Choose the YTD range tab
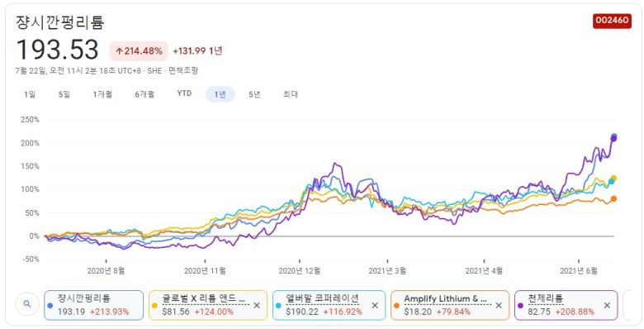 pos(184,93)
